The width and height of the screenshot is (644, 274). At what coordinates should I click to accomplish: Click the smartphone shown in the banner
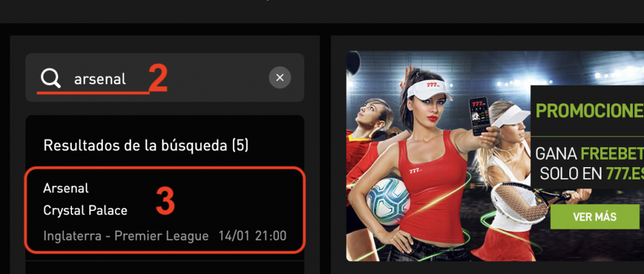pyautogui.click(x=479, y=116)
